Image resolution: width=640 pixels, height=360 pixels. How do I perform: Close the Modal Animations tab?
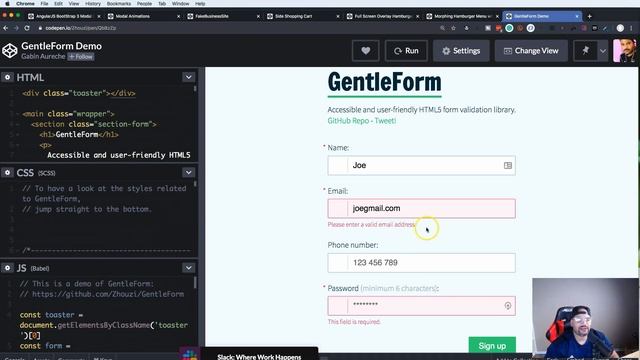[178, 16]
